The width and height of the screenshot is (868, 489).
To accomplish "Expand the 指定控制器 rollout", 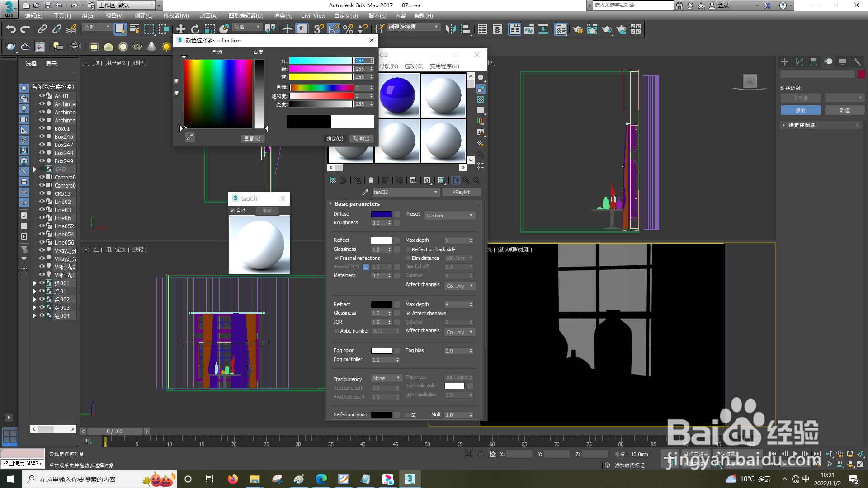I will 783,126.
